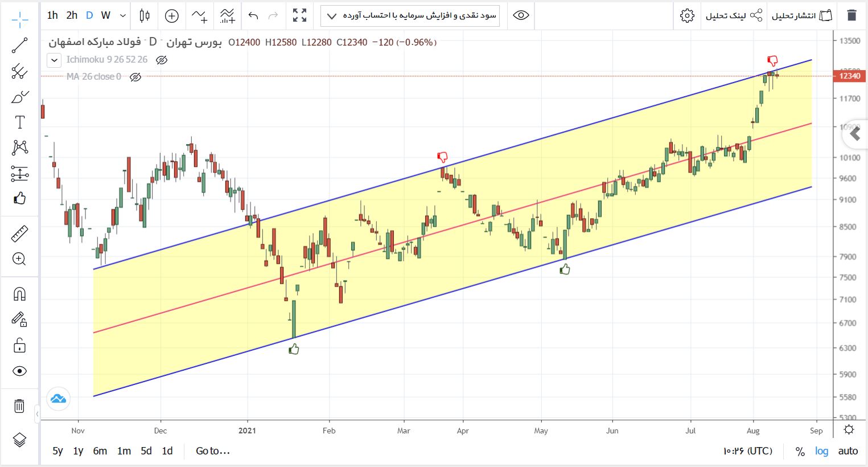868x467 pixels.
Task: Collapse the side panel arrow on right
Action: coord(854,134)
